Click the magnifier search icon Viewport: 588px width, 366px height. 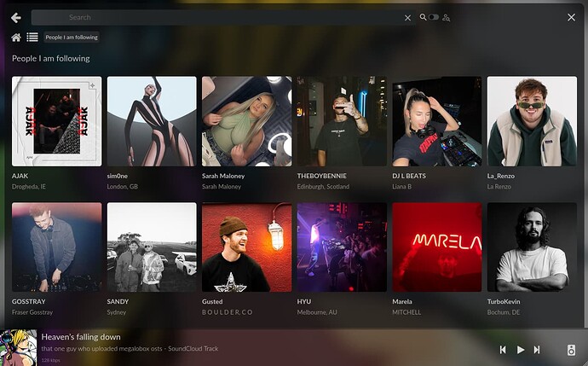tap(423, 17)
